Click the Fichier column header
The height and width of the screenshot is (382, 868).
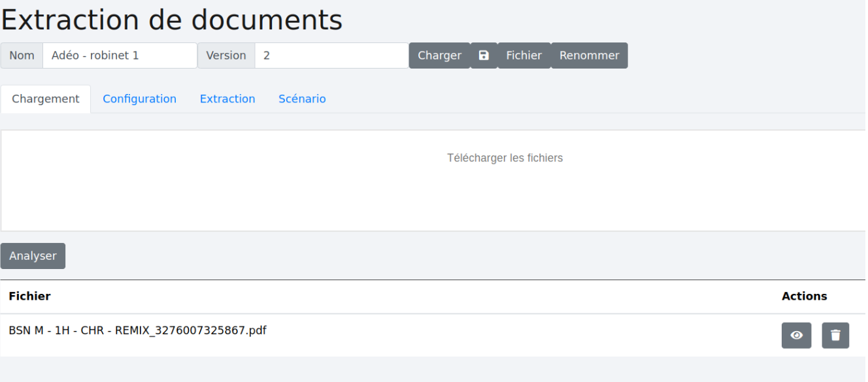point(29,296)
